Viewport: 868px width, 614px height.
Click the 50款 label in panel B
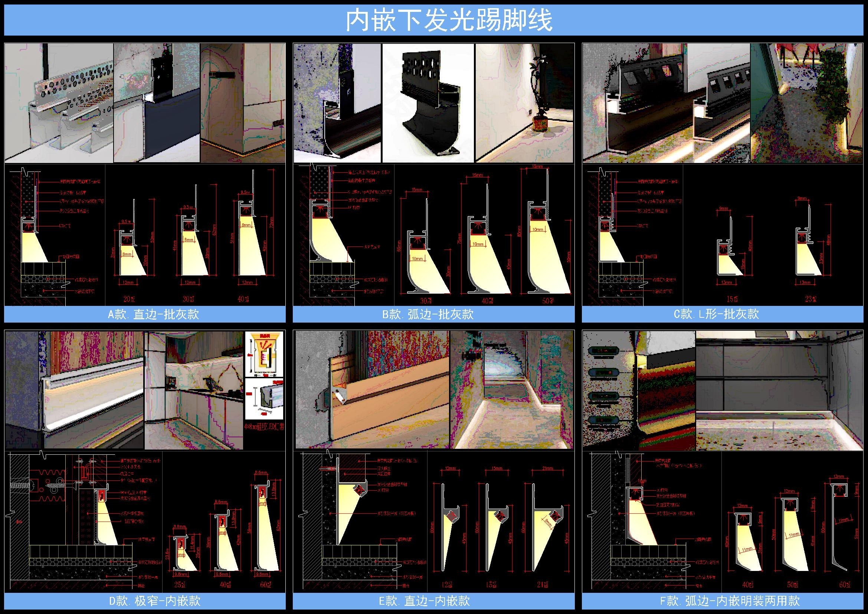(x=548, y=301)
